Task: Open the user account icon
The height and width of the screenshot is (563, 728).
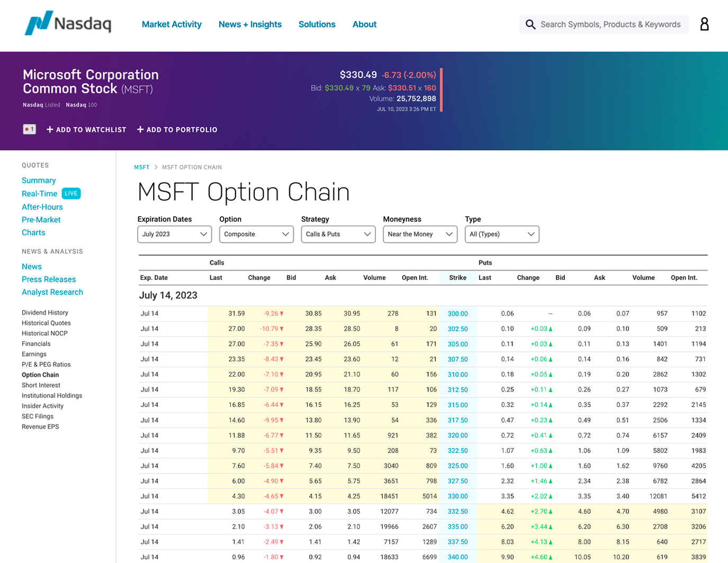Action: (x=704, y=24)
